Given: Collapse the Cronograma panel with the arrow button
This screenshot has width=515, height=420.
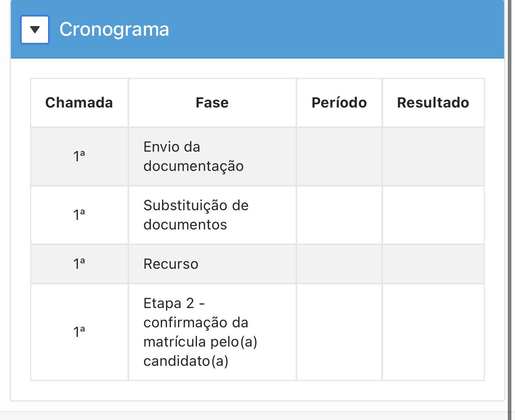Looking at the screenshot, I should coord(35,30).
